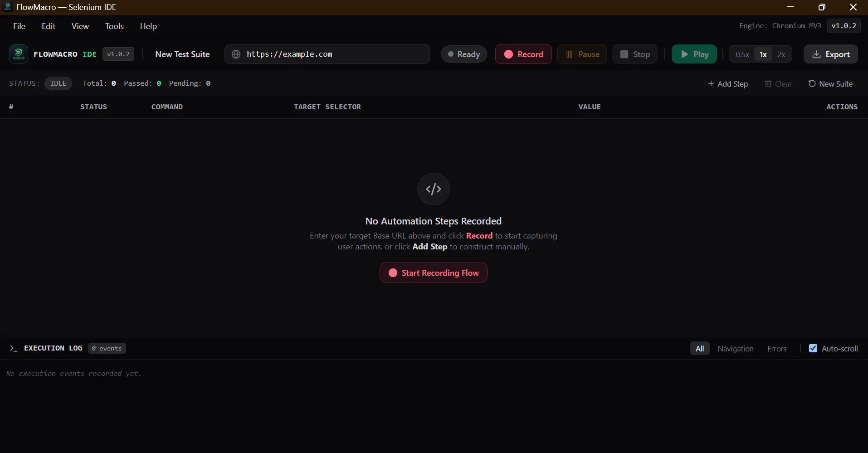868x453 pixels.
Task: Open the Help menu
Action: (x=148, y=26)
